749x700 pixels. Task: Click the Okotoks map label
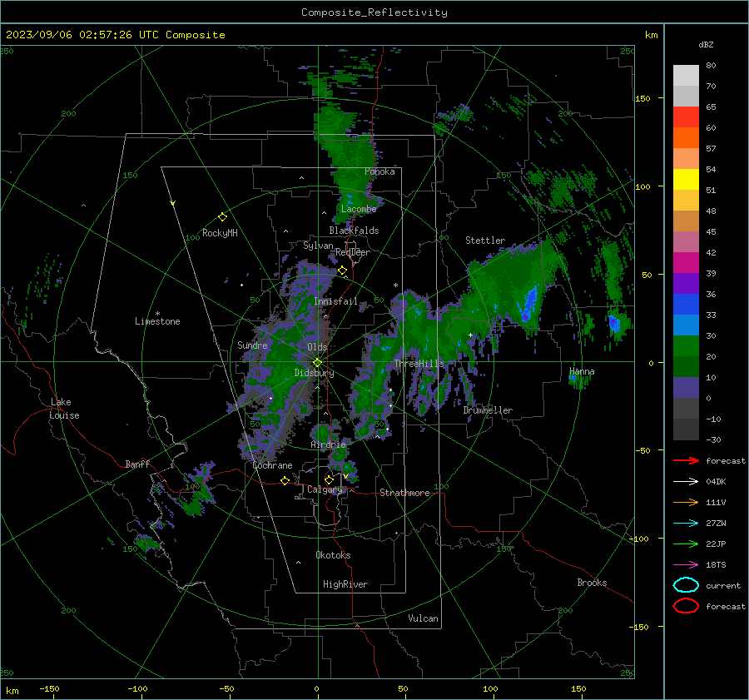pyautogui.click(x=333, y=555)
